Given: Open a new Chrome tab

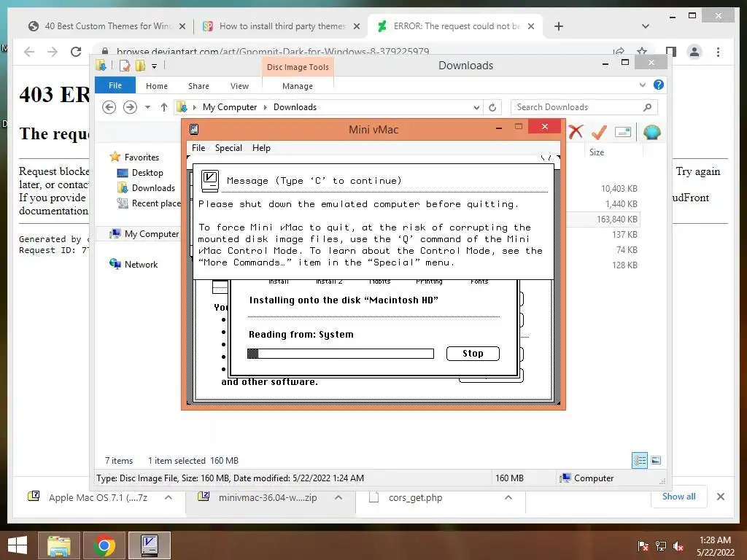Looking at the screenshot, I should click(x=559, y=26).
